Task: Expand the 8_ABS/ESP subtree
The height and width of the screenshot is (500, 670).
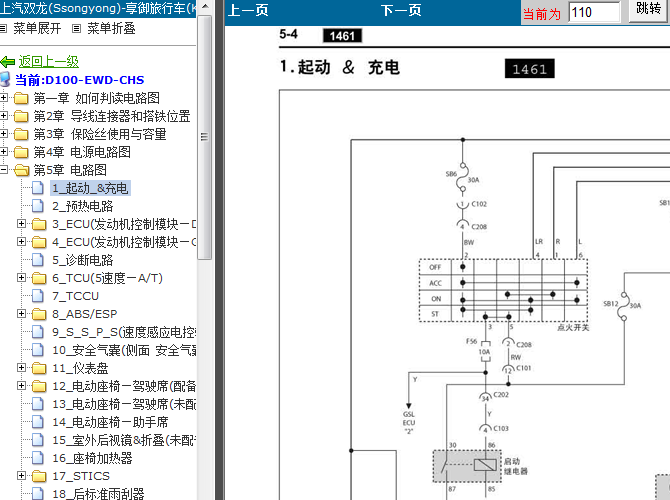Action: click(21, 313)
